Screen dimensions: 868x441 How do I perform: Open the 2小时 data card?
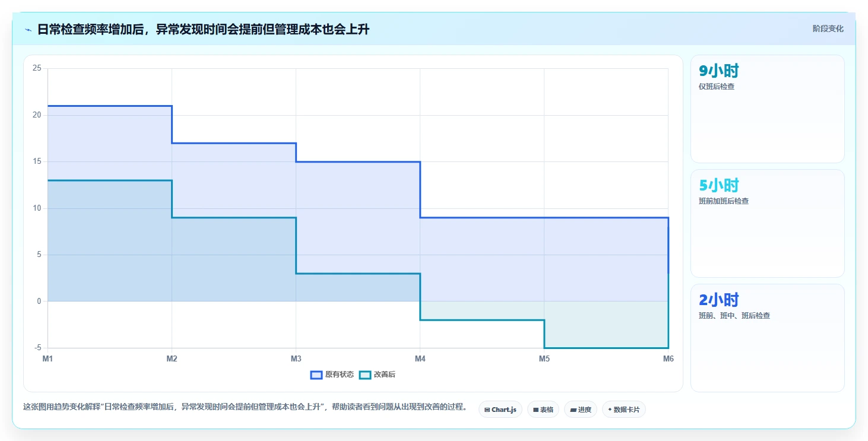767,338
